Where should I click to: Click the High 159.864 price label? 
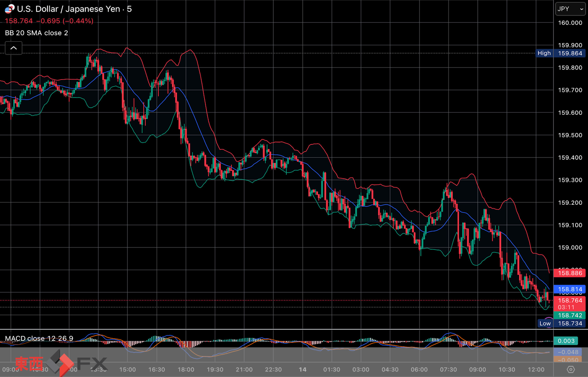(560, 53)
